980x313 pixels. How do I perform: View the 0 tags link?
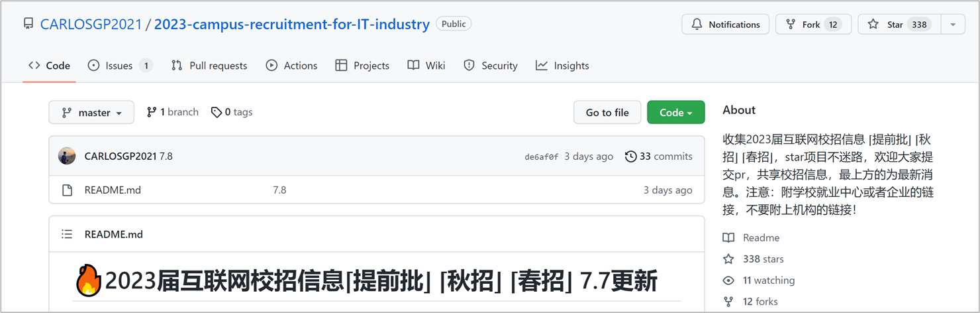[x=232, y=112]
